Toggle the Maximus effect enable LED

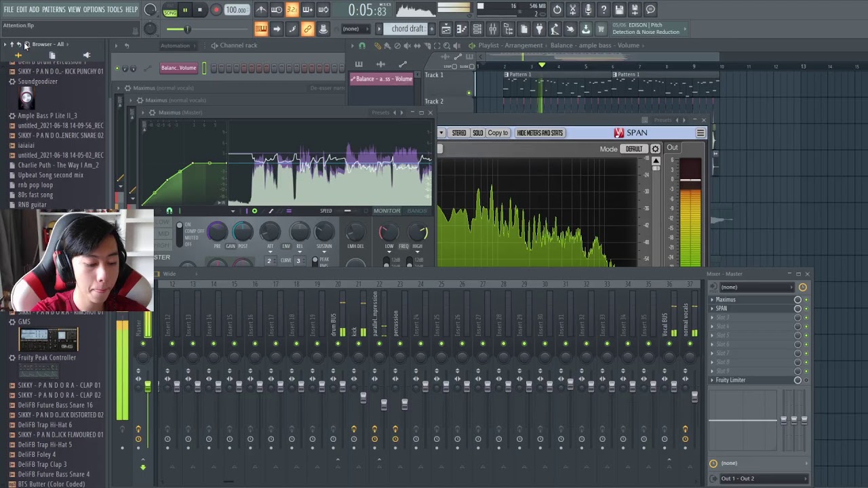(x=806, y=300)
